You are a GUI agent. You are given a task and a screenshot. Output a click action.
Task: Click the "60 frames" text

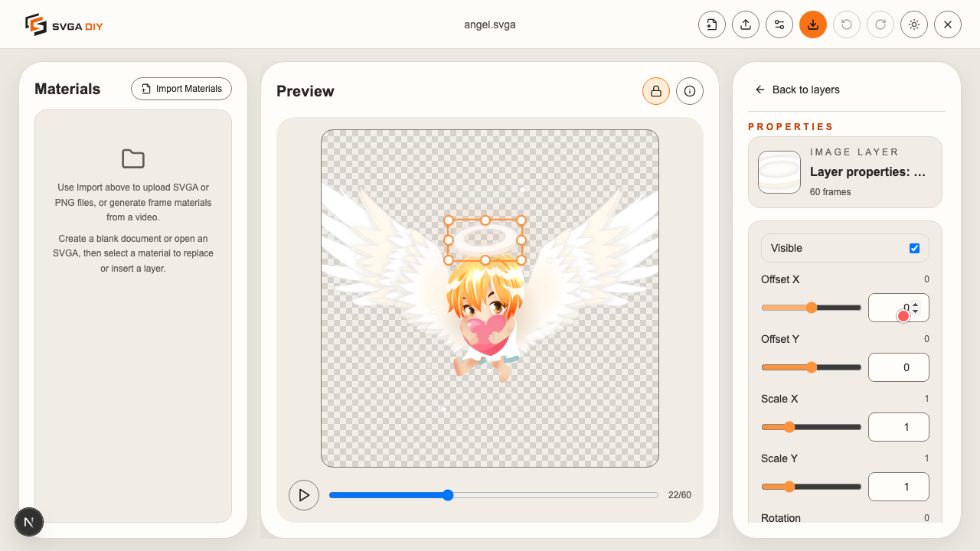pos(831,192)
